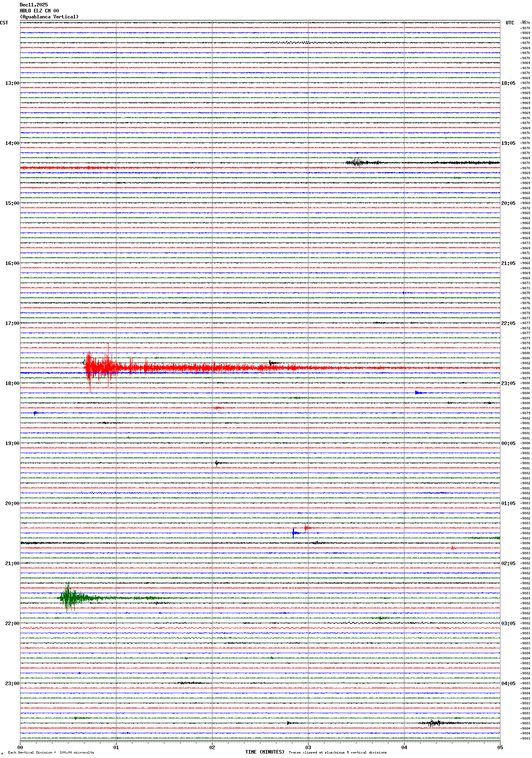532x758 pixels.
Task: Select the 13:00 CST time label
Action: 12,83
